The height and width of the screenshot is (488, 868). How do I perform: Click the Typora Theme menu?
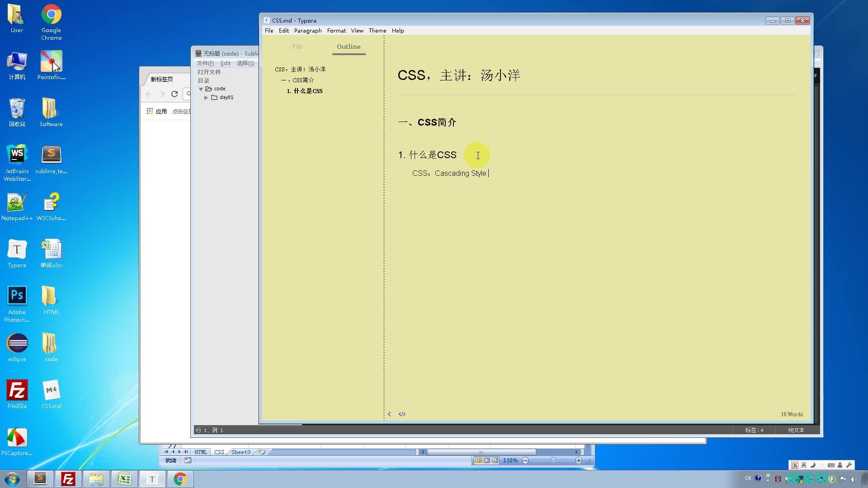click(x=377, y=30)
